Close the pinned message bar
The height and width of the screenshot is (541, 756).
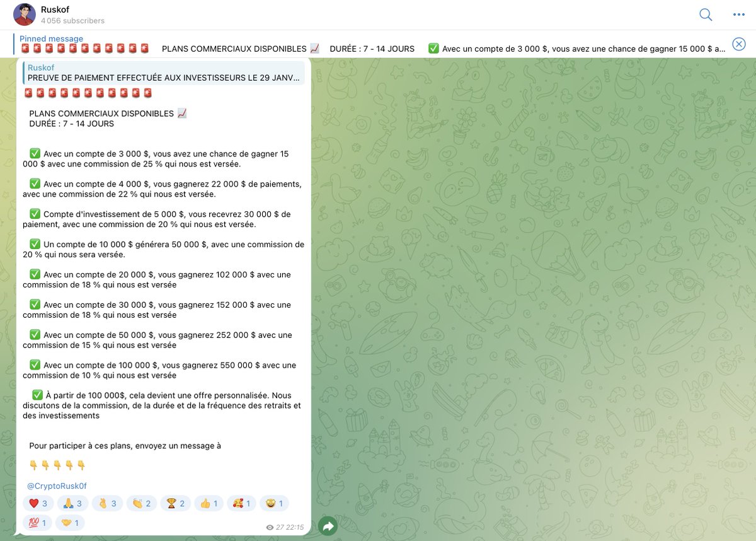[738, 44]
